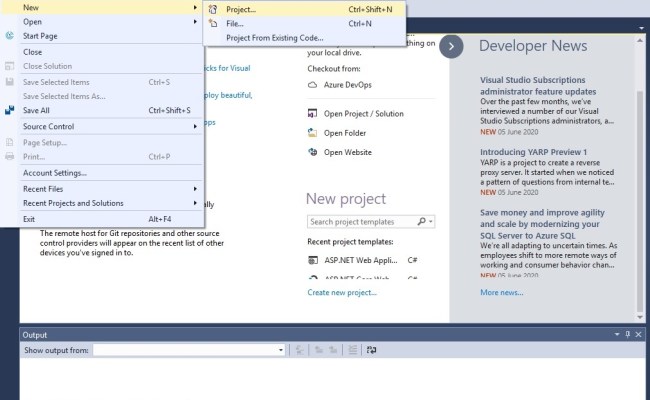This screenshot has width=650, height=400.
Task: Click the Start Page icon in the File menu
Action: (10, 36)
